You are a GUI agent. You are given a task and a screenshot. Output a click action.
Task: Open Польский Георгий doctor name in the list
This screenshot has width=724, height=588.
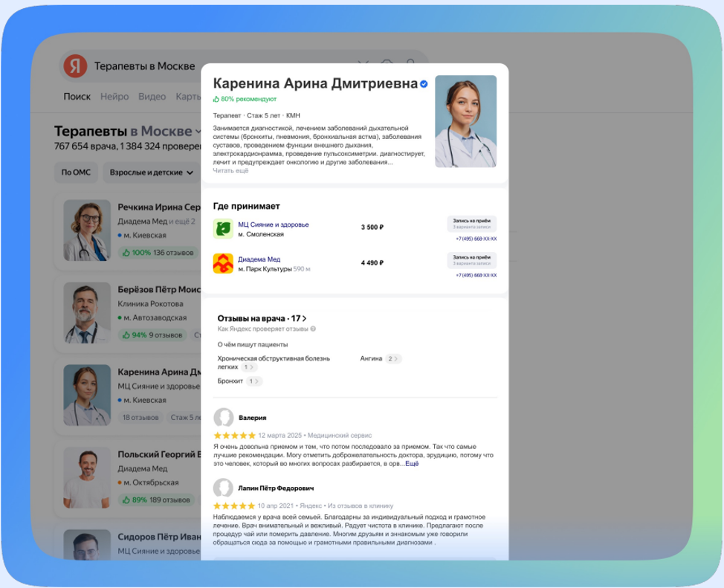tap(159, 454)
